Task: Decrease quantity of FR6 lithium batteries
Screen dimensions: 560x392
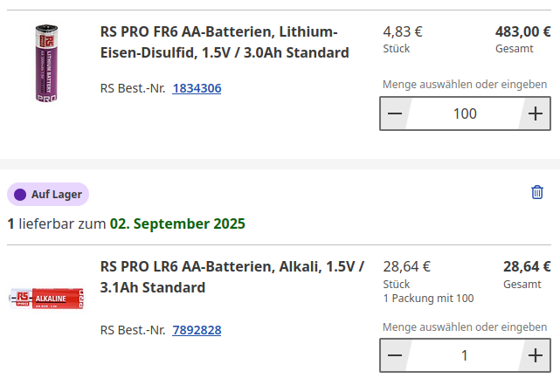Action: 395,113
